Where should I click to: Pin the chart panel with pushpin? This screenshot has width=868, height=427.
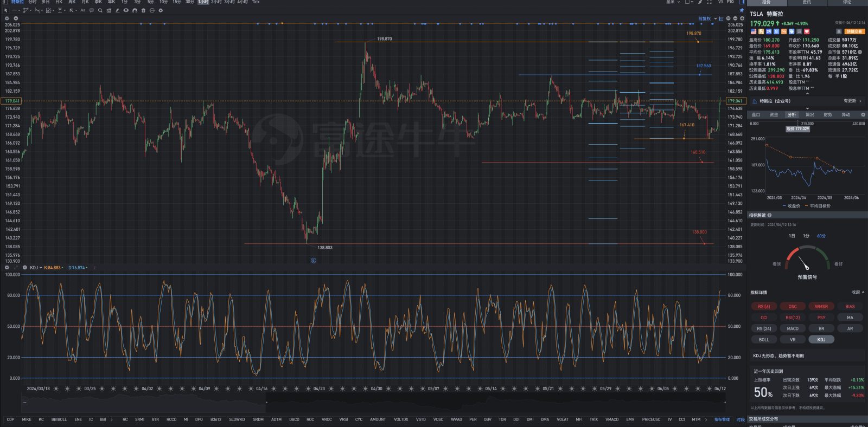point(742,10)
